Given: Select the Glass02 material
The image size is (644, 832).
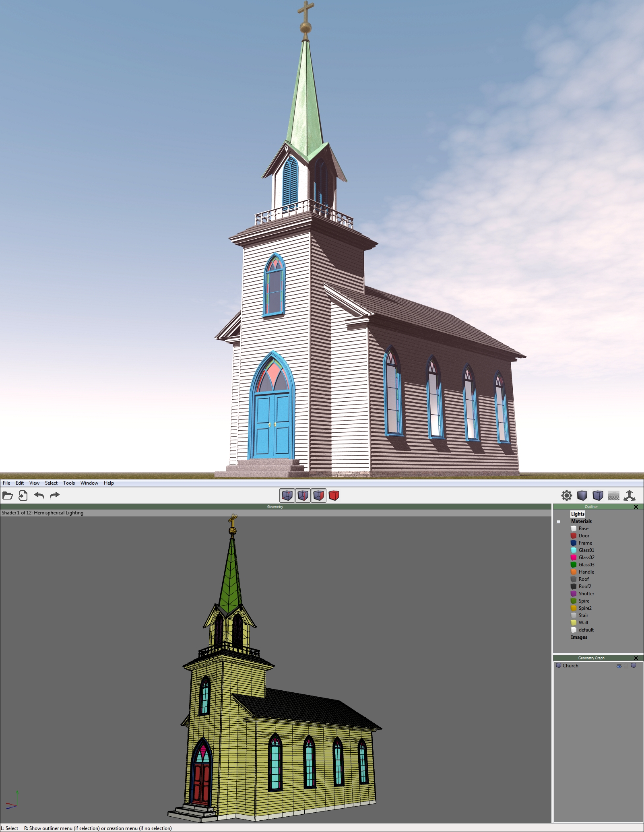Looking at the screenshot, I should point(586,557).
